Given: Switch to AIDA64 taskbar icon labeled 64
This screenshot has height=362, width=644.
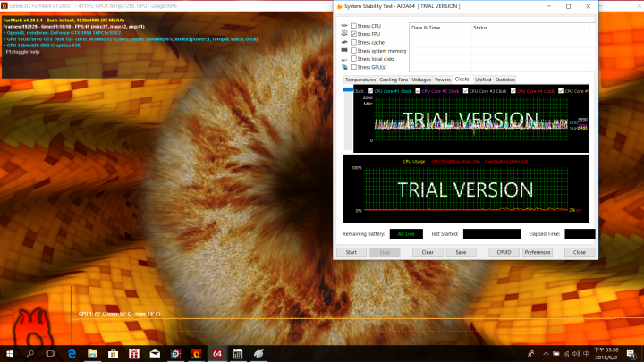Looking at the screenshot, I should (217, 353).
